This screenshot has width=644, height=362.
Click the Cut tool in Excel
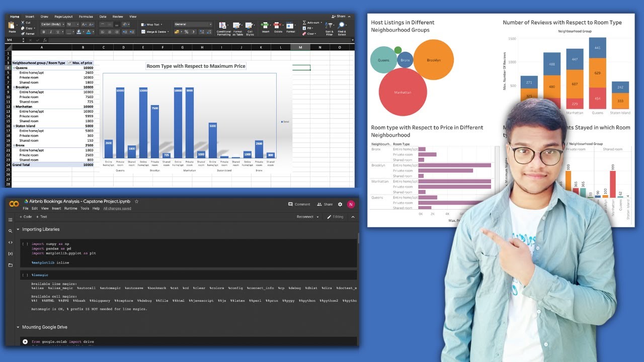26,23
